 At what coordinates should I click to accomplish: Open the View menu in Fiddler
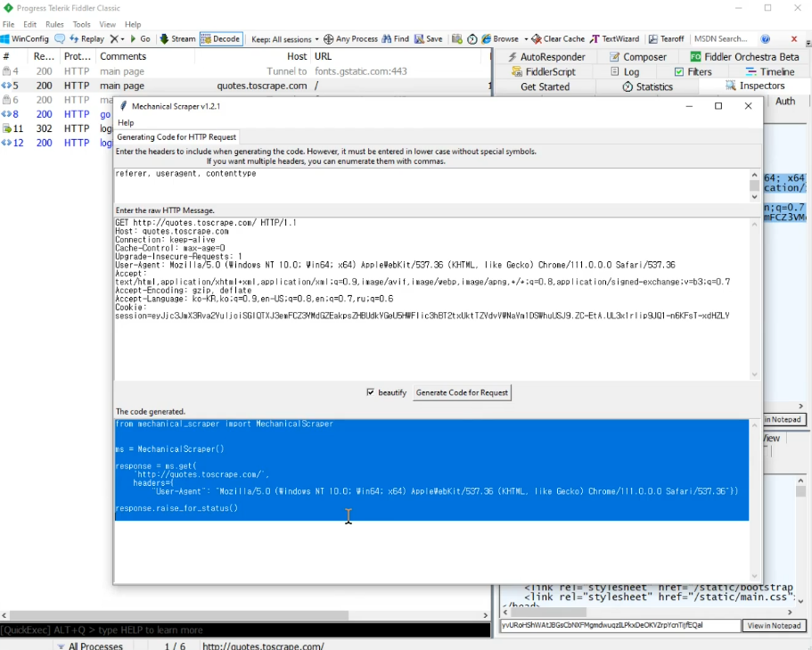(x=107, y=24)
